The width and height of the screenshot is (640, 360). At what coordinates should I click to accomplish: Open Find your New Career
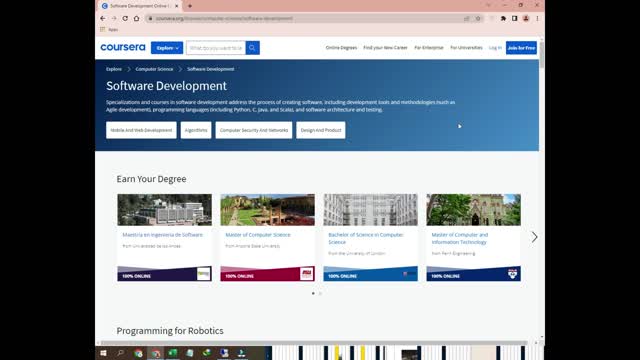point(385,48)
